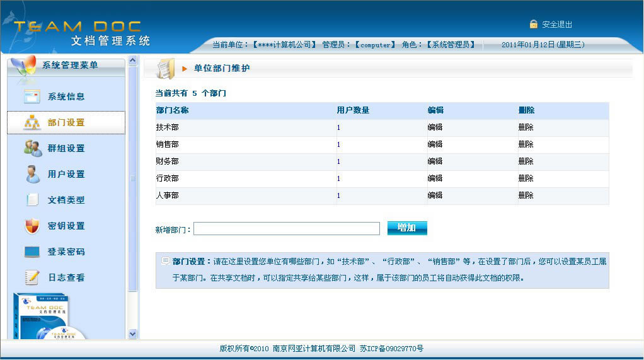Click the 日志查看 notepad icon
This screenshot has width=644, height=360.
click(x=32, y=277)
